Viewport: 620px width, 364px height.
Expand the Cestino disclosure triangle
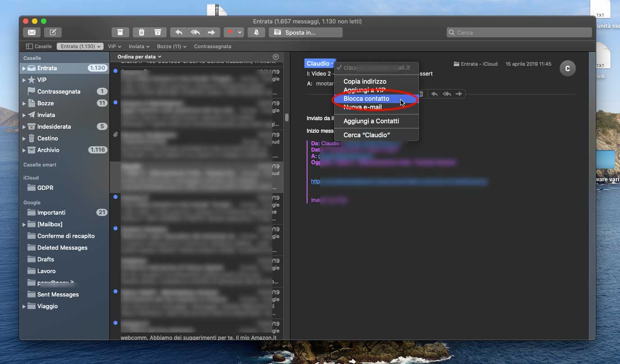pyautogui.click(x=24, y=139)
